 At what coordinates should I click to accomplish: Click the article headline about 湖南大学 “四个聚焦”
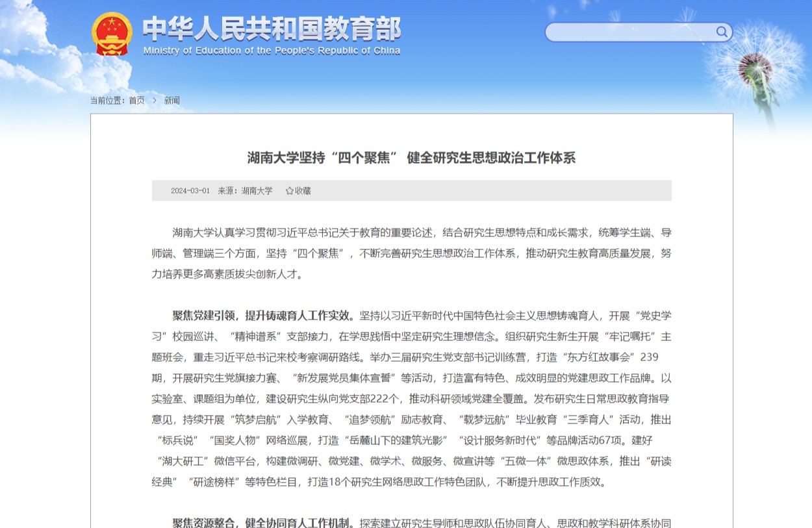(411, 158)
